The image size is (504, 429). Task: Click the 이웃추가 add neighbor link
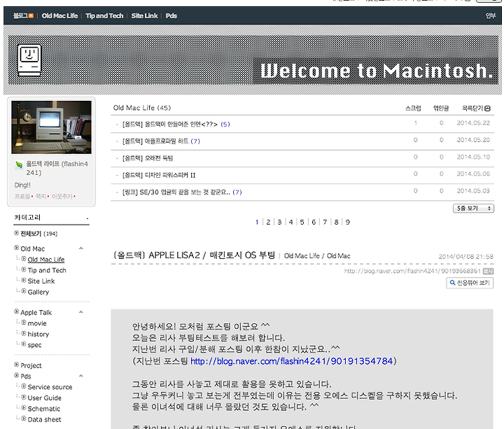pyautogui.click(x=62, y=196)
